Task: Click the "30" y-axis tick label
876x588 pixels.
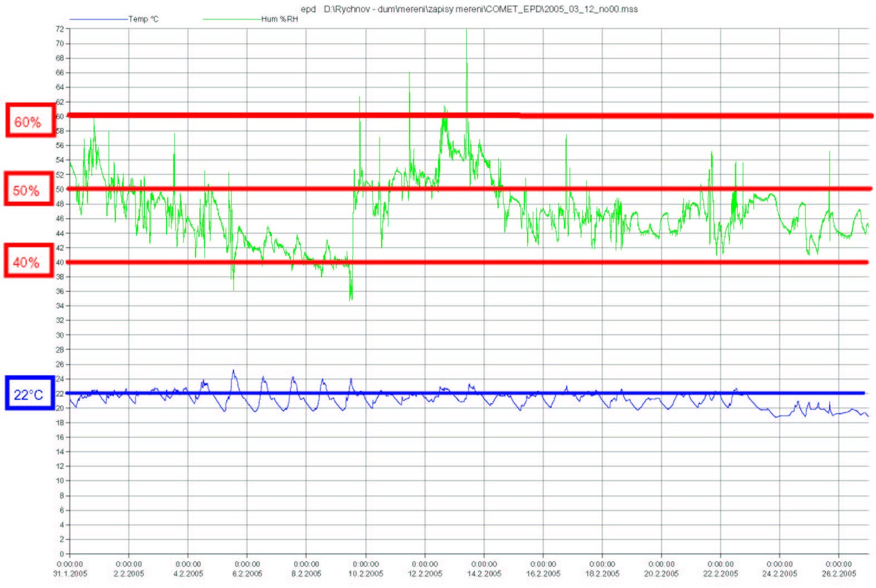Action: coord(60,335)
